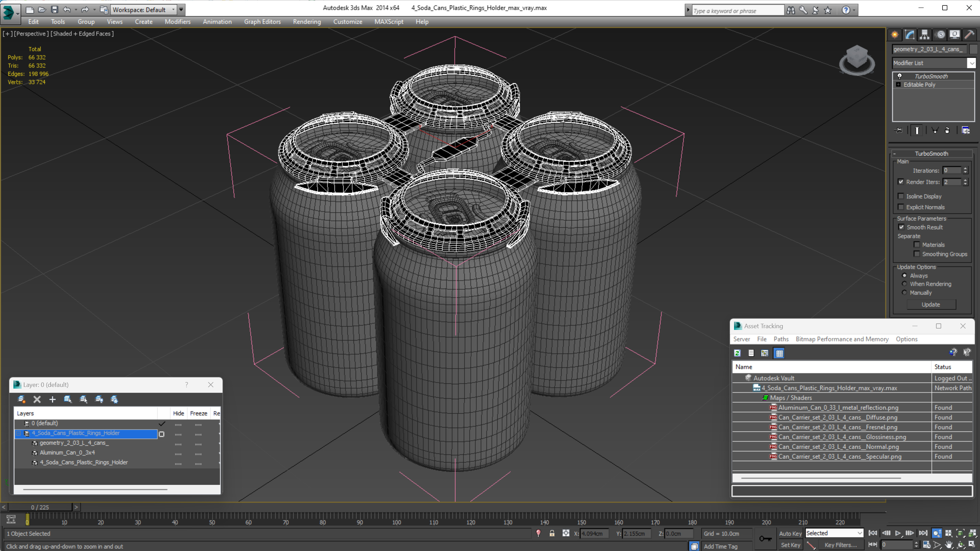Click the Shaded + Edged Faces viewport label

82,33
